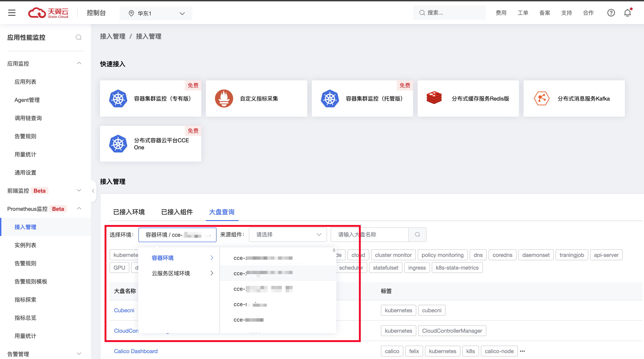Search within the sidebar using magnifier icon
644x359 pixels.
[78, 37]
